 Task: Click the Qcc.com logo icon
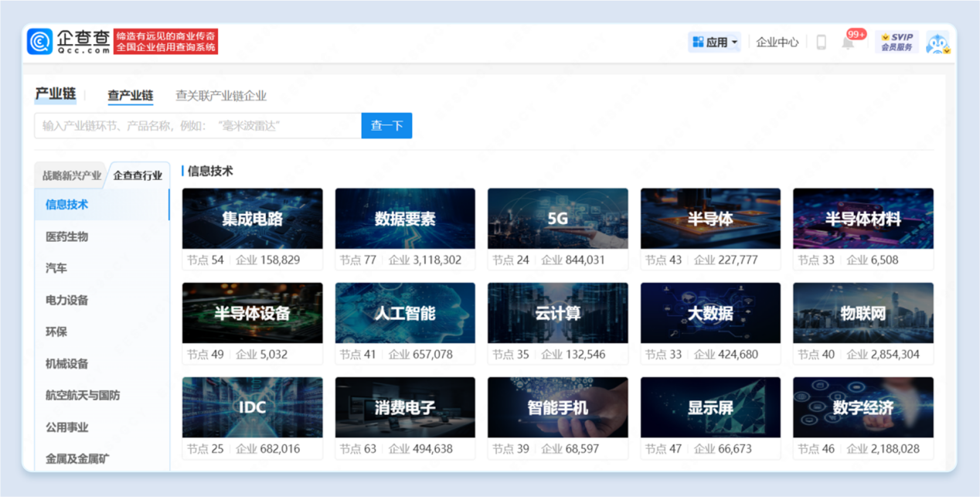40,42
